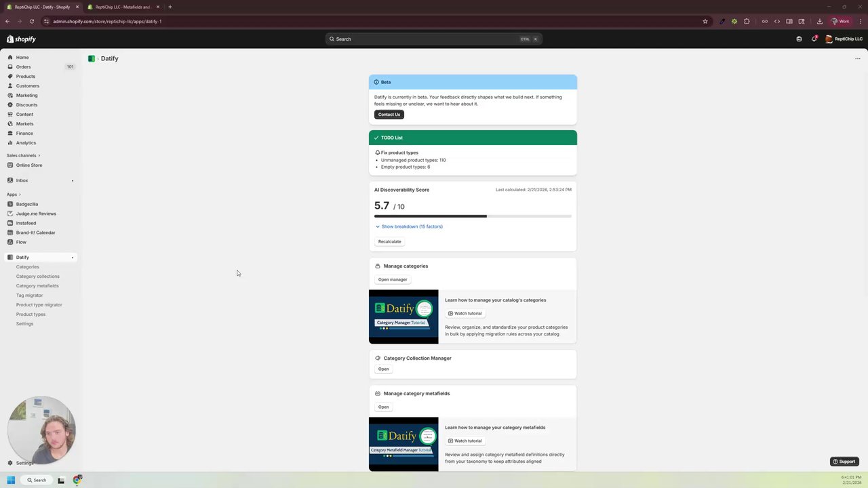Switch to the Metafields browser tab
This screenshot has width=868, height=488.
(124, 7)
